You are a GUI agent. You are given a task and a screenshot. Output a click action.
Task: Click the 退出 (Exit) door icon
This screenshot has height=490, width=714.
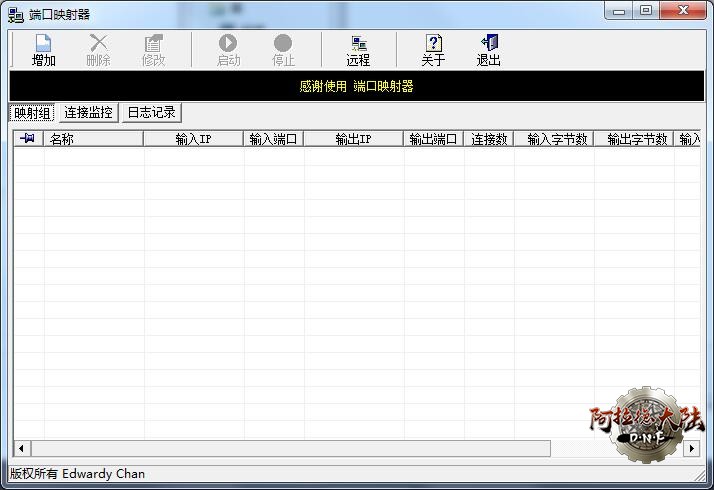point(489,44)
